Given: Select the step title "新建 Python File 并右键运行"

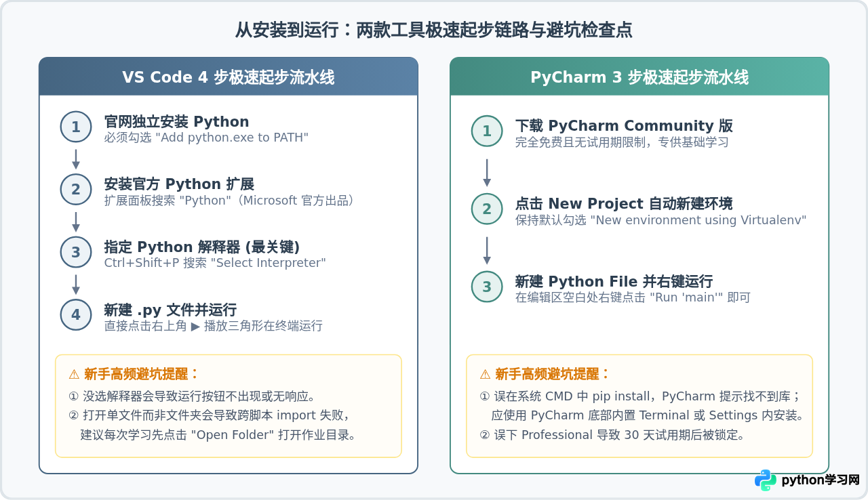Looking at the screenshot, I should point(614,282).
